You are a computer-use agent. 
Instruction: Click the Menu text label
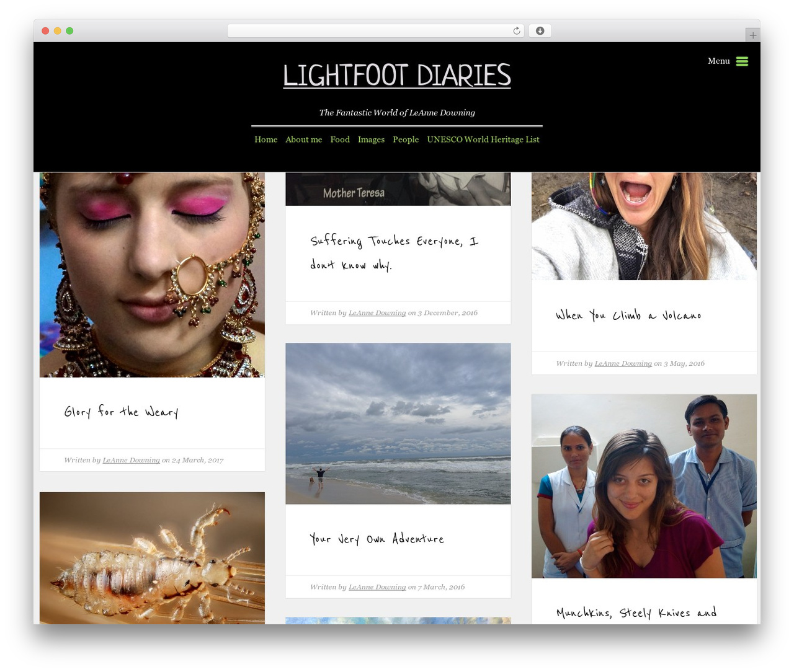718,61
